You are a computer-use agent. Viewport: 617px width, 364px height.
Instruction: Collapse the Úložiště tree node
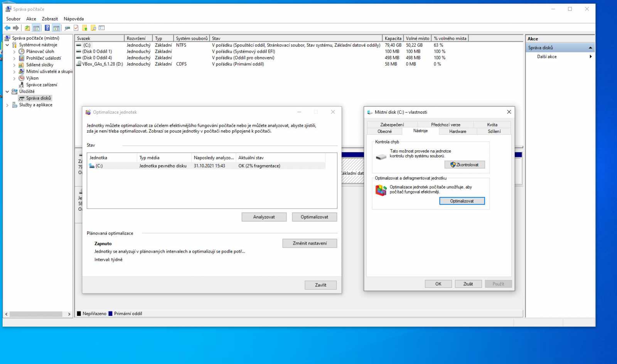7,92
